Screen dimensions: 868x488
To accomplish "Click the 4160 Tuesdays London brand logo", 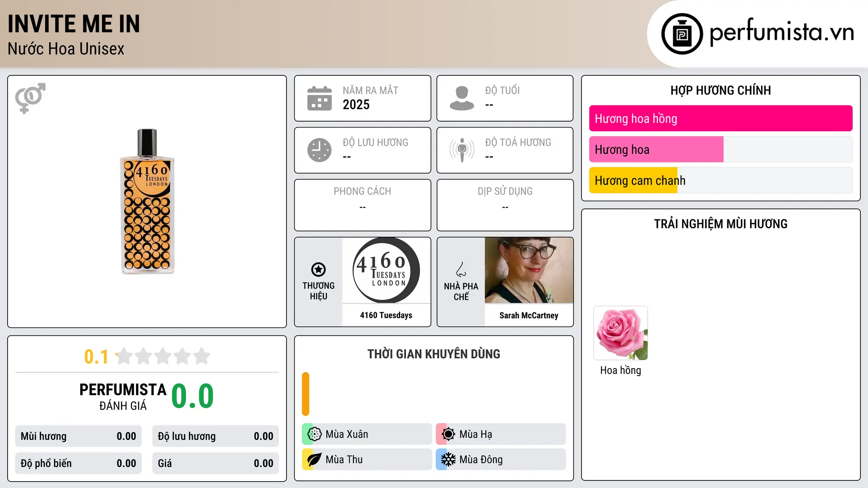I will tap(386, 270).
